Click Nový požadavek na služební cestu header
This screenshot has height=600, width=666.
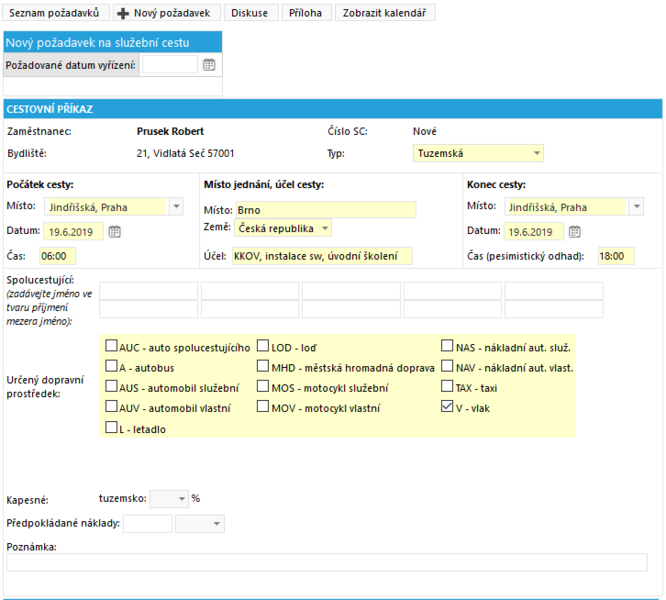[x=113, y=42]
